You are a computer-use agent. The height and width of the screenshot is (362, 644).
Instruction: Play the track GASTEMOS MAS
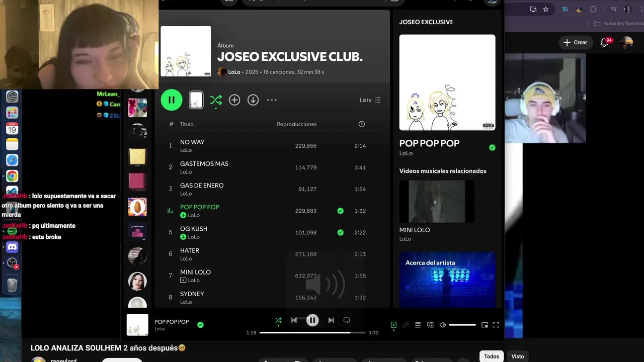tap(272, 167)
